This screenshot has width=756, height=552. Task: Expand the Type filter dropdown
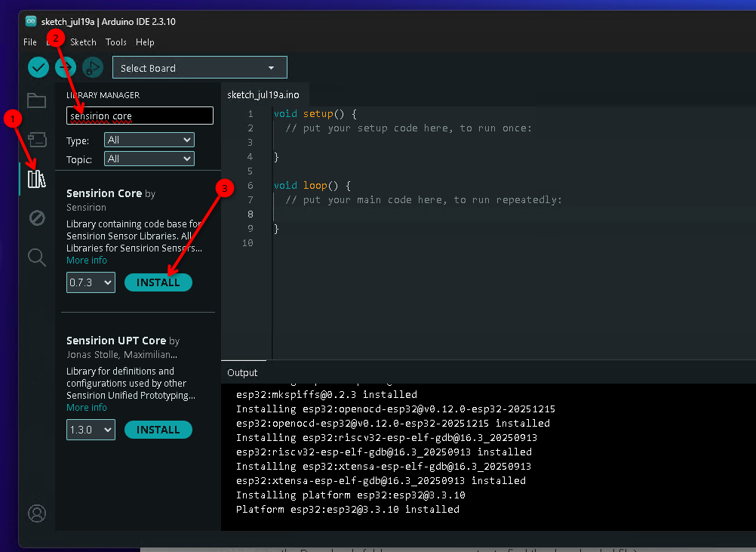point(149,140)
